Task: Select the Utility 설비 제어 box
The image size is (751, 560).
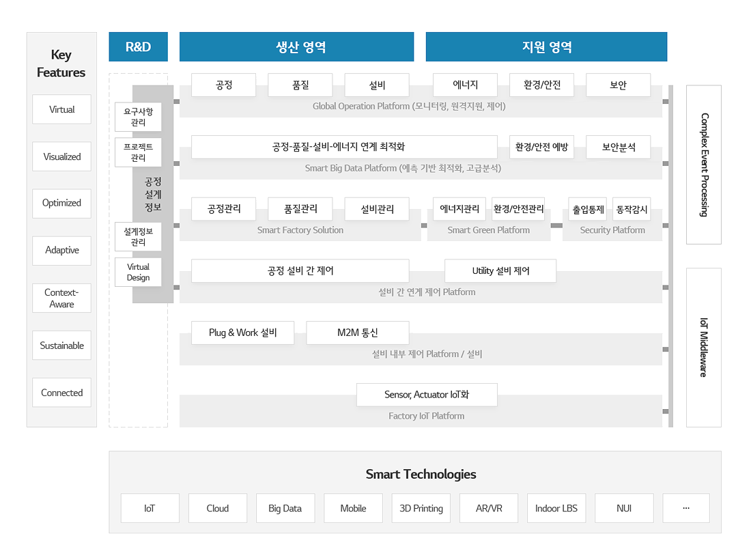Action: (500, 271)
